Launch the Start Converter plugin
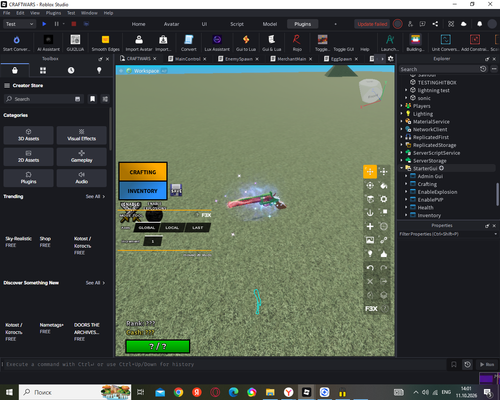This screenshot has width=500, height=400. click(16, 43)
